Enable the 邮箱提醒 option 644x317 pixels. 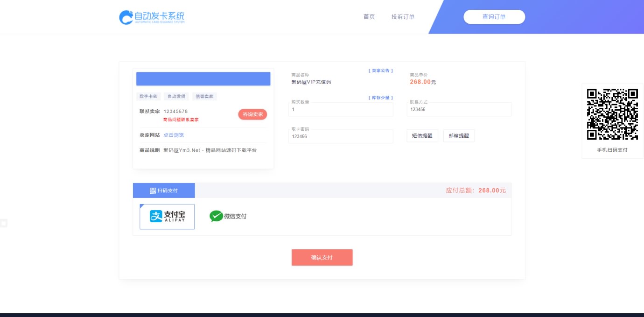tap(459, 136)
